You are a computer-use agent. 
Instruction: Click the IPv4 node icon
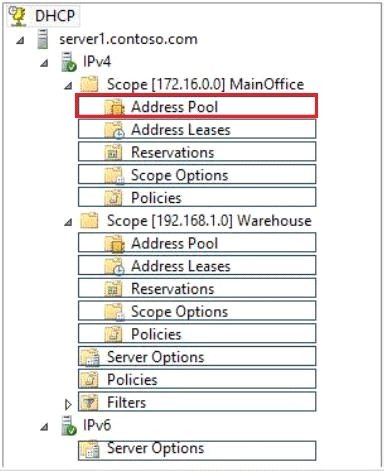pyautogui.click(x=69, y=62)
